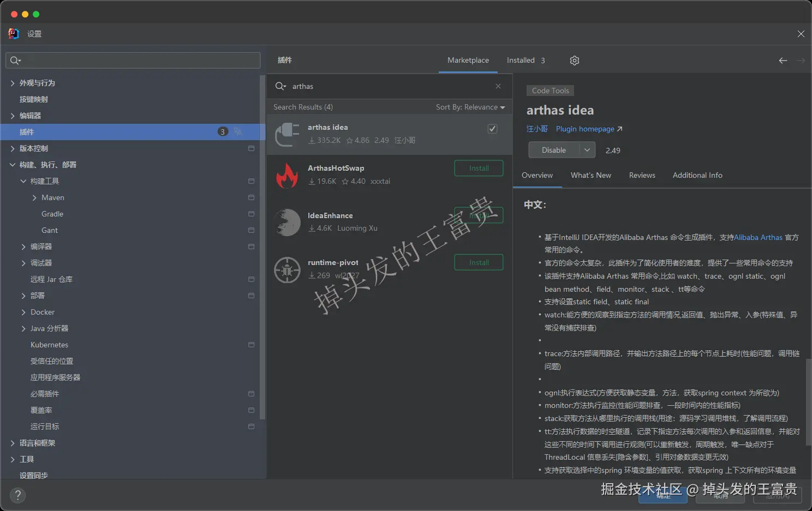The height and width of the screenshot is (511, 812).
Task: Expand the 外观与行为 section
Action: (x=13, y=83)
